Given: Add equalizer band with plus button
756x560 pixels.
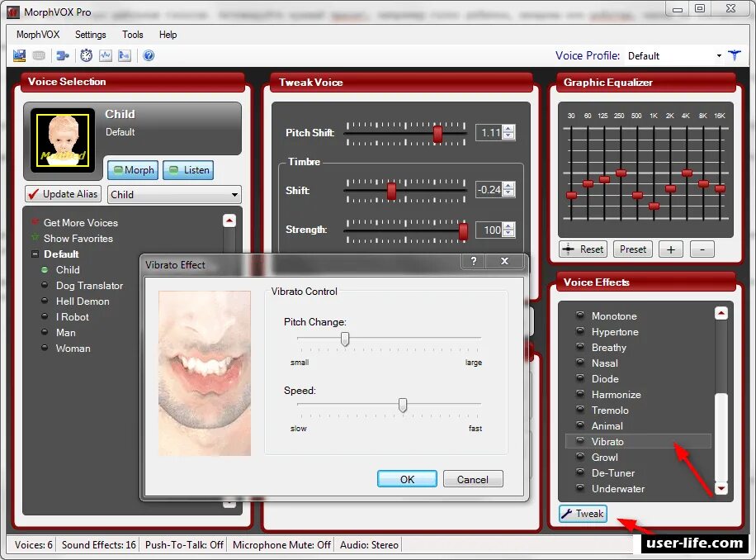Looking at the screenshot, I should pos(671,249).
